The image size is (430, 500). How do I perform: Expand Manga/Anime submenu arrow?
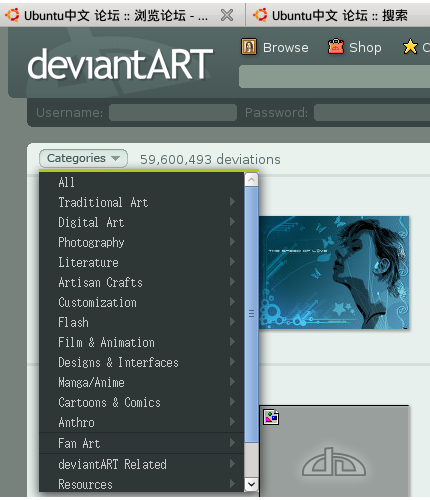pyautogui.click(x=232, y=382)
